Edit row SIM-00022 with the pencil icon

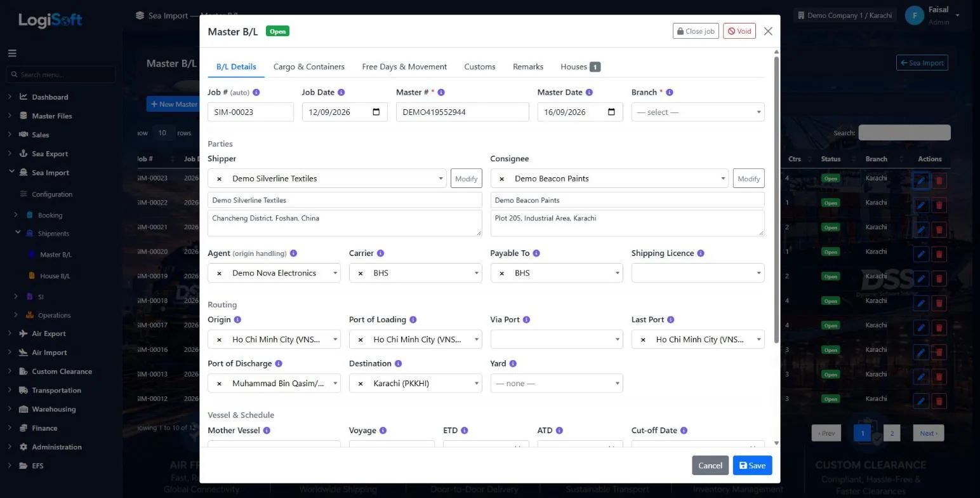click(x=921, y=205)
